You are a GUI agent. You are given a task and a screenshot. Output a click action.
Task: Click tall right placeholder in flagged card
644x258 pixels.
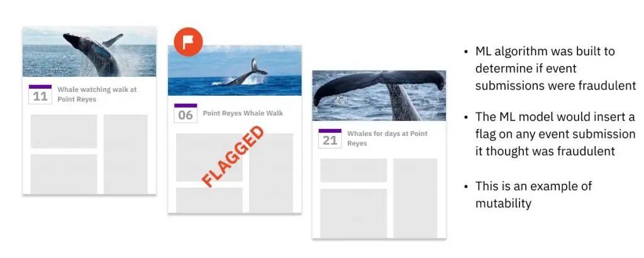[x=271, y=173]
